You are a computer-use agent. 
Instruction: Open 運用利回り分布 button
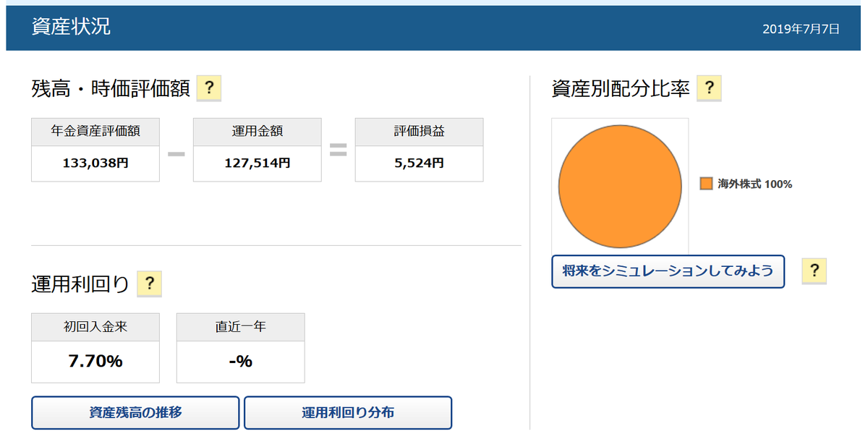coord(348,413)
